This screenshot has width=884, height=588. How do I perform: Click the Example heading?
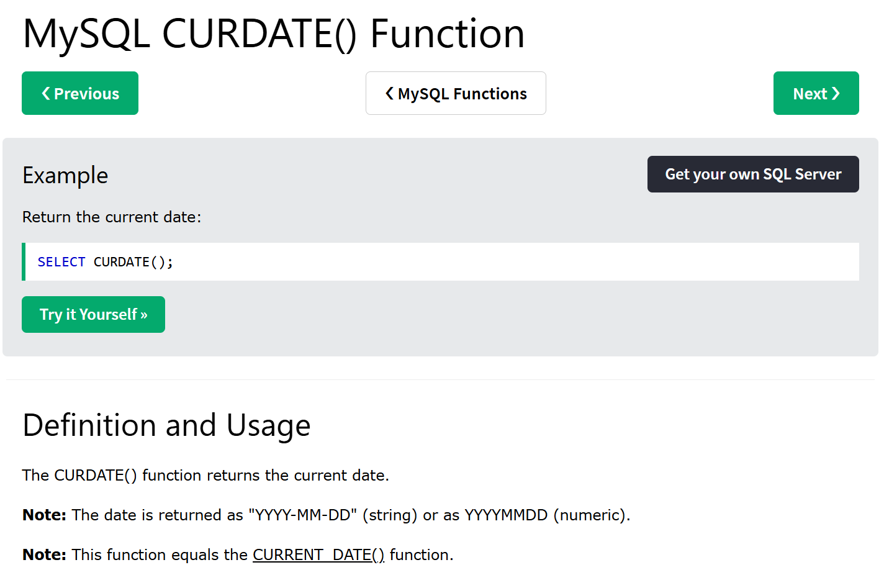65,176
